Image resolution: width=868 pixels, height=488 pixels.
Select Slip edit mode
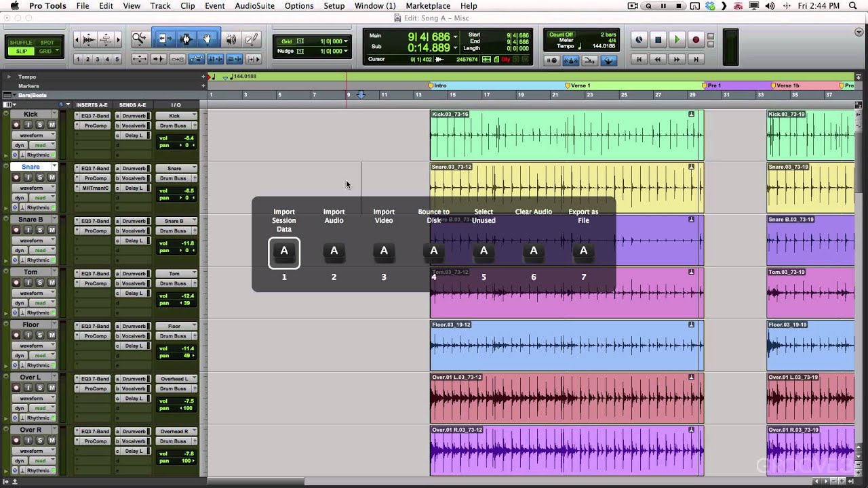click(21, 52)
